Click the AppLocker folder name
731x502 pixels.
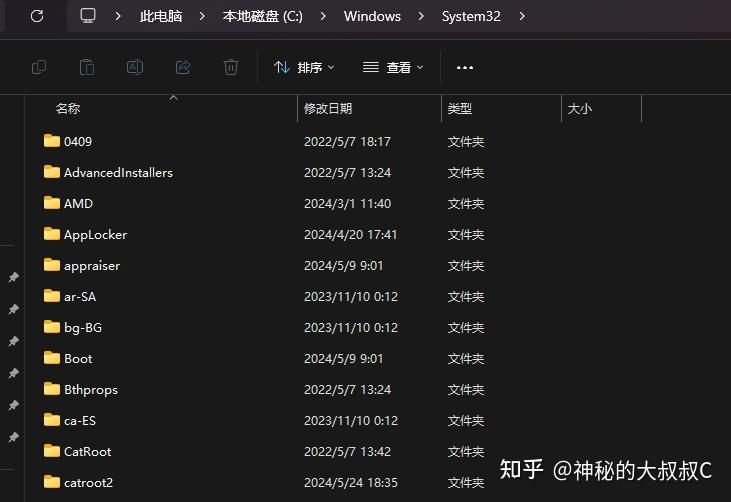point(96,234)
